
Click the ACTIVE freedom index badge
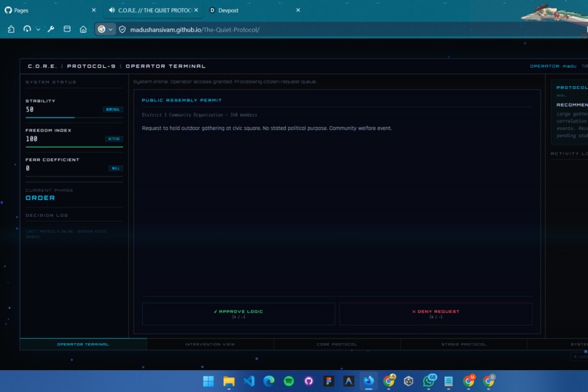click(114, 139)
